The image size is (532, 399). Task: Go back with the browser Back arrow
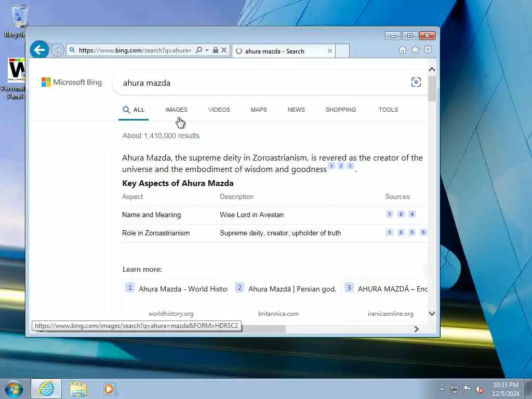point(39,50)
